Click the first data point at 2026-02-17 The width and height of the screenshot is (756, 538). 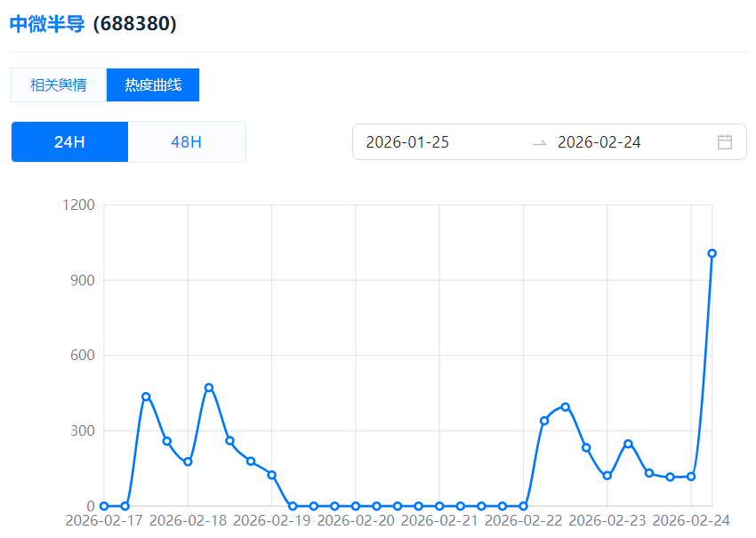point(104,506)
